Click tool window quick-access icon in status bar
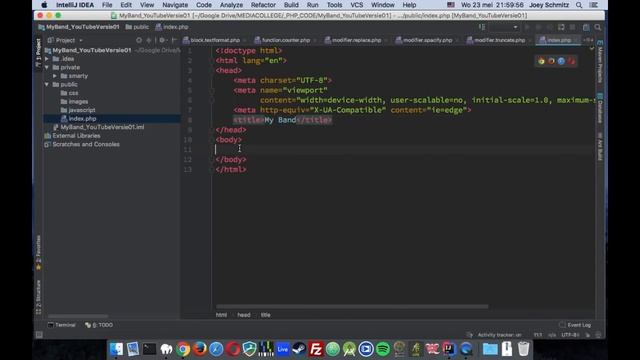640x360 pixels. pos(39,335)
